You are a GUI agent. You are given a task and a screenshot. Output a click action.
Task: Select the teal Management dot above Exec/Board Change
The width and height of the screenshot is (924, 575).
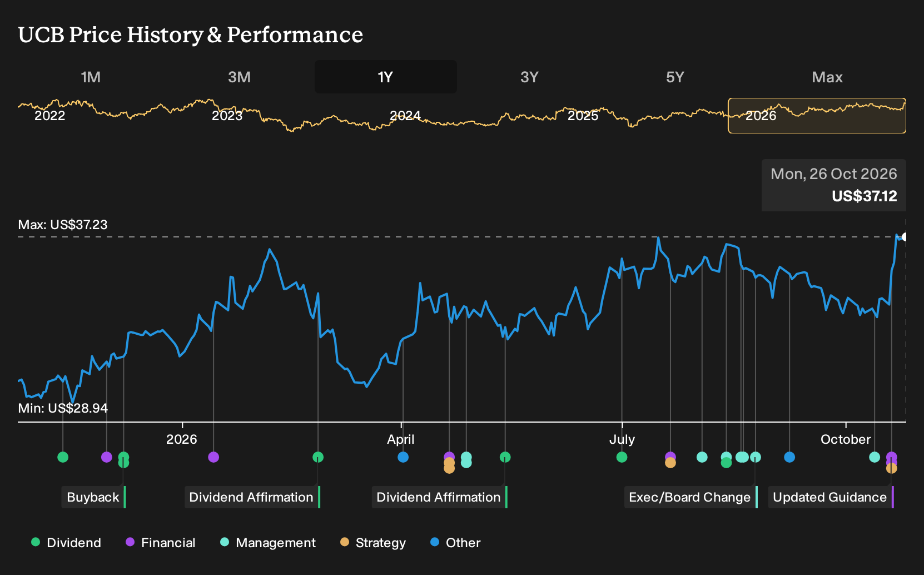tap(756, 457)
